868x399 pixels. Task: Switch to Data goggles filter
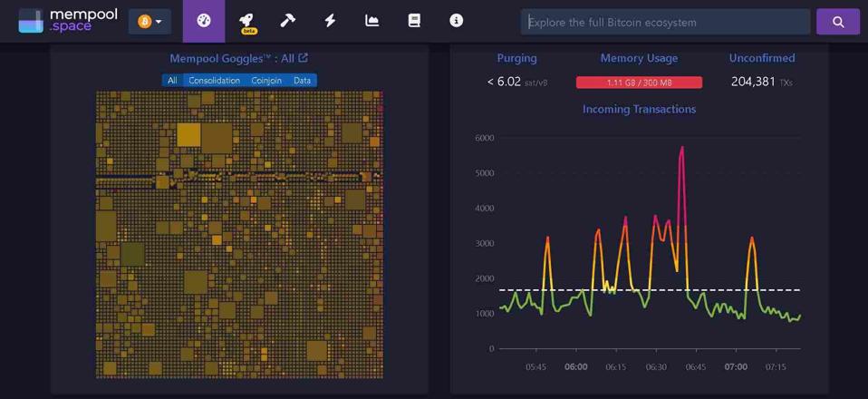[302, 81]
